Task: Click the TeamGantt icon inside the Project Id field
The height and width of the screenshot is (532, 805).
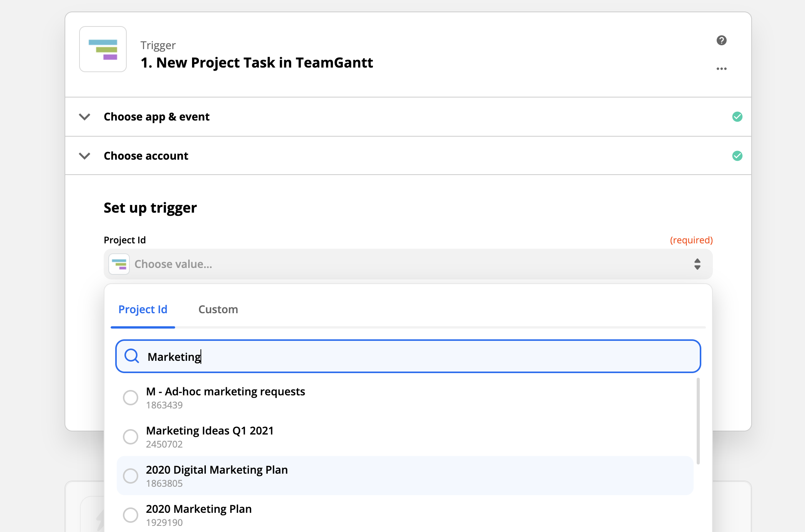Action: (119, 264)
